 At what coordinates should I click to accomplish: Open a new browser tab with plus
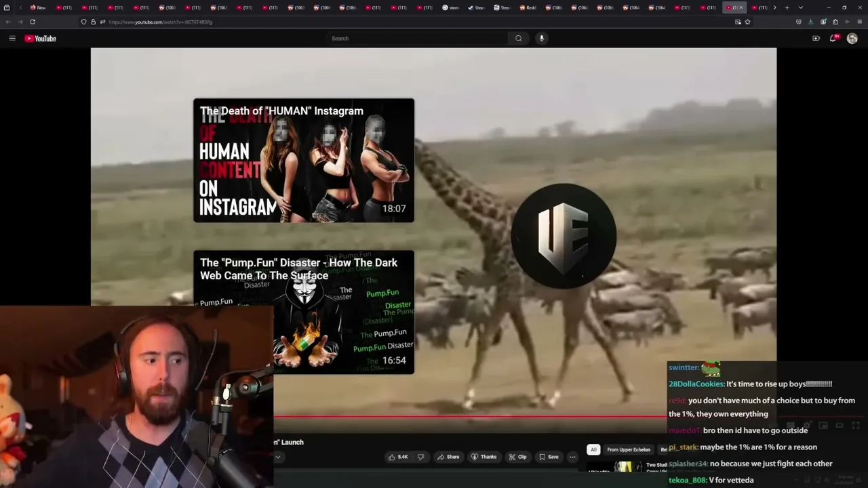(x=787, y=7)
